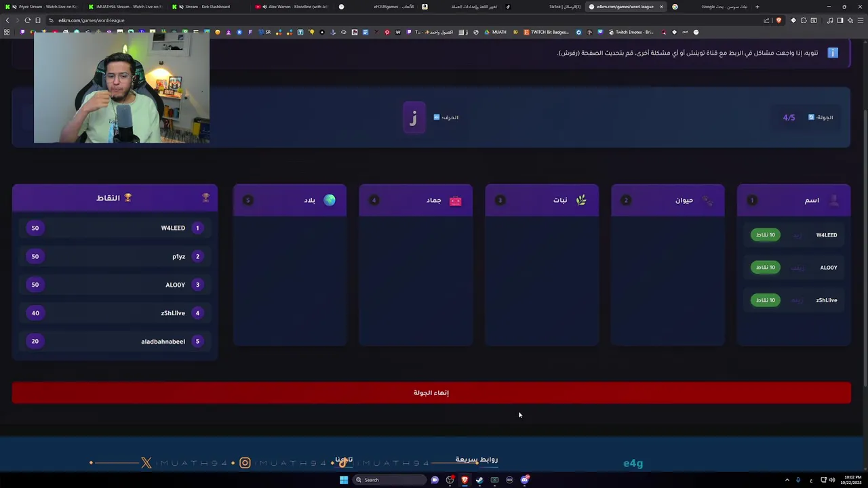The image size is (868, 488).
Task: Open the Twitch Emotes bookmark
Action: point(631,32)
